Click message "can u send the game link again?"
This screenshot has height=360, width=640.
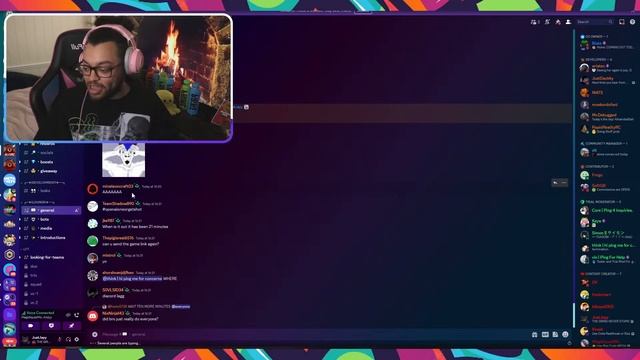point(131,244)
